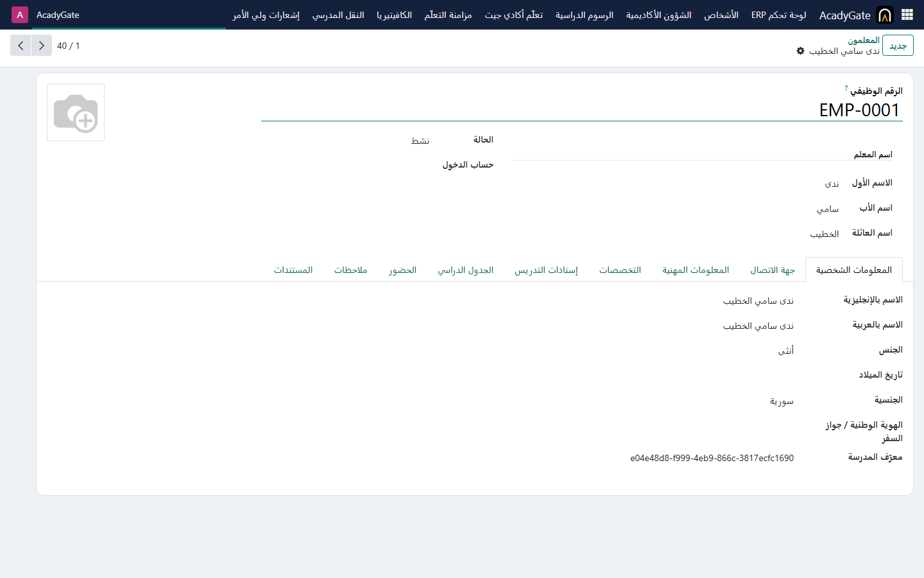Open the النقل المدرسي menu

(338, 15)
